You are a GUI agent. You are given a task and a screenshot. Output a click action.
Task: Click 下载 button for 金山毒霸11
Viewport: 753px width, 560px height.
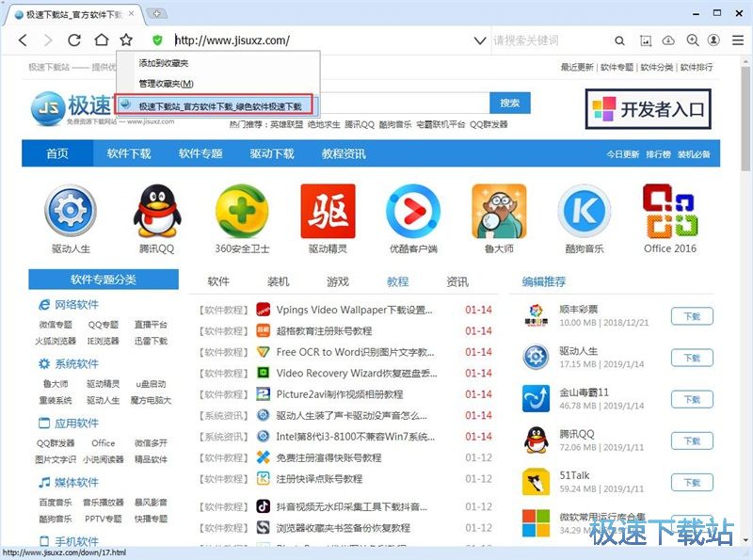[x=692, y=399]
